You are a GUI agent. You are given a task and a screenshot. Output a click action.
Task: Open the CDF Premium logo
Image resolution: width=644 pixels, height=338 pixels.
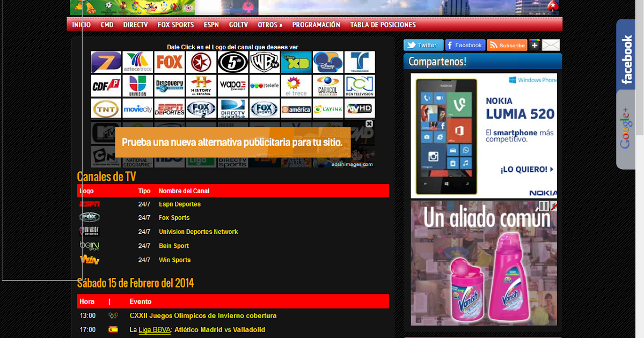point(106,86)
